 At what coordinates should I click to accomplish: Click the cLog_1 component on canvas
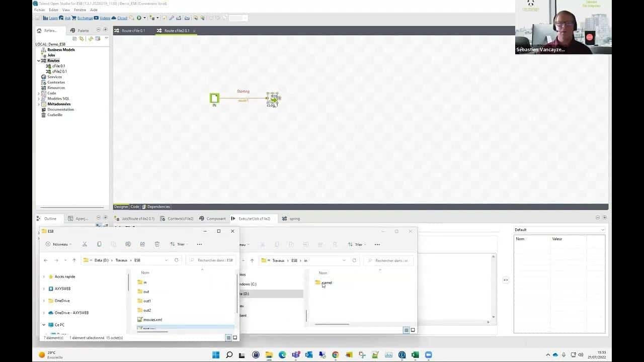pyautogui.click(x=273, y=99)
